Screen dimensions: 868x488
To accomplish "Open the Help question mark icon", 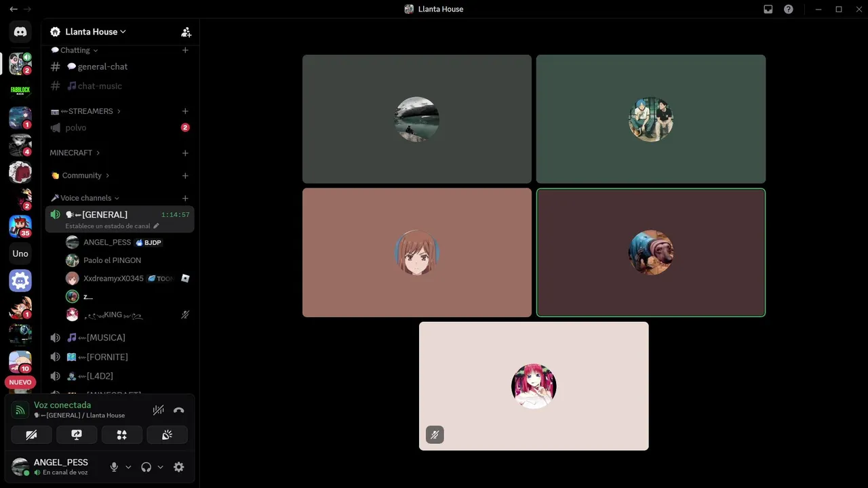I will pos(789,9).
